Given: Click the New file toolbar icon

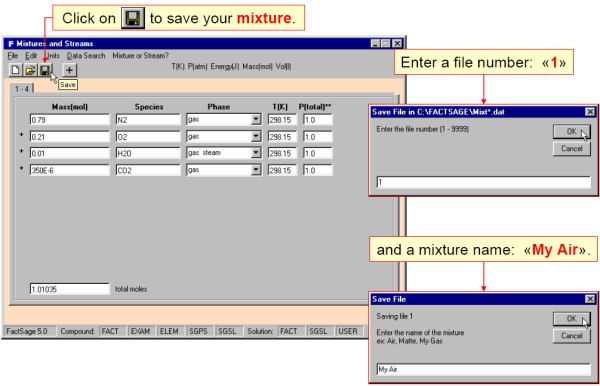Looking at the screenshot, I should tap(15, 70).
